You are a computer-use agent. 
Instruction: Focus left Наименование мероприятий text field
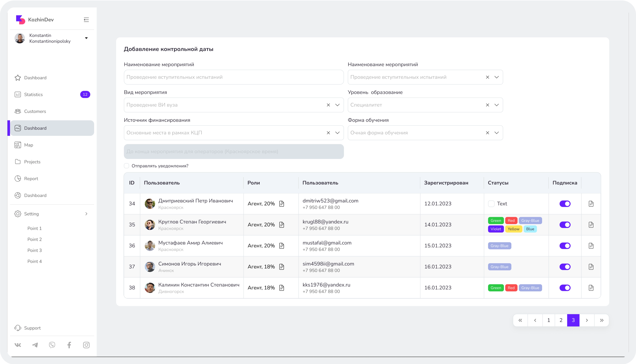(x=234, y=77)
